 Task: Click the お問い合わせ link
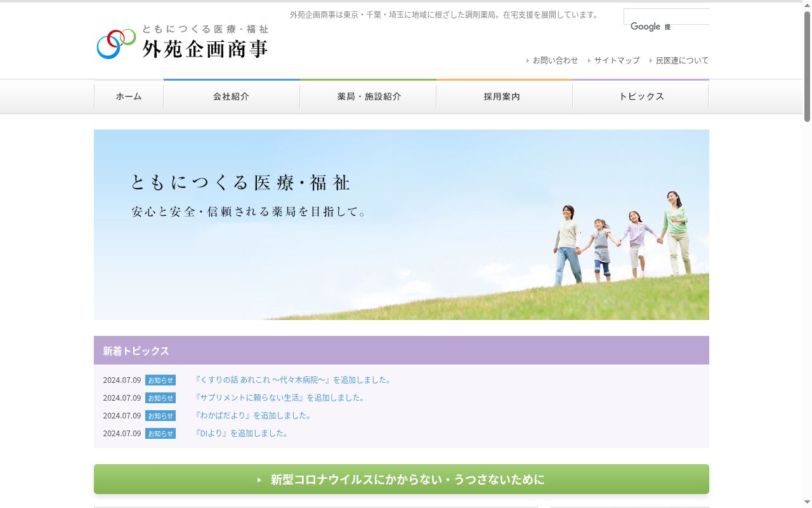[555, 60]
